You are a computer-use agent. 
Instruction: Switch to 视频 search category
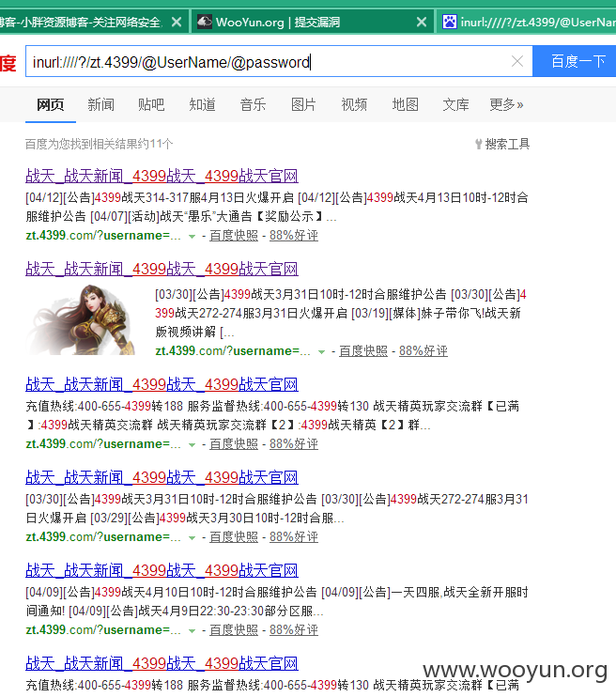[354, 105]
